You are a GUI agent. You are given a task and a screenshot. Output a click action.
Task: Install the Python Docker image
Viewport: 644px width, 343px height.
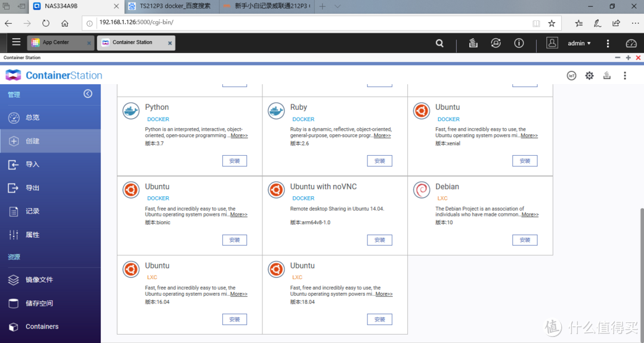point(234,161)
